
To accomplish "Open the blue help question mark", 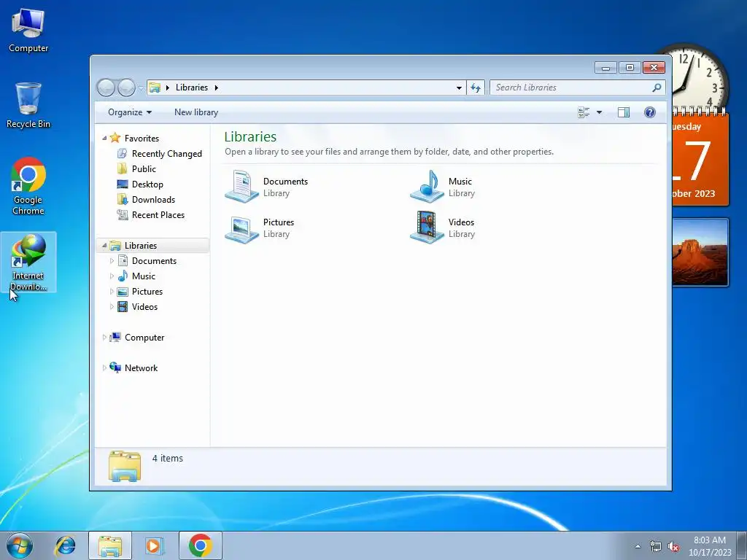I will click(x=650, y=112).
